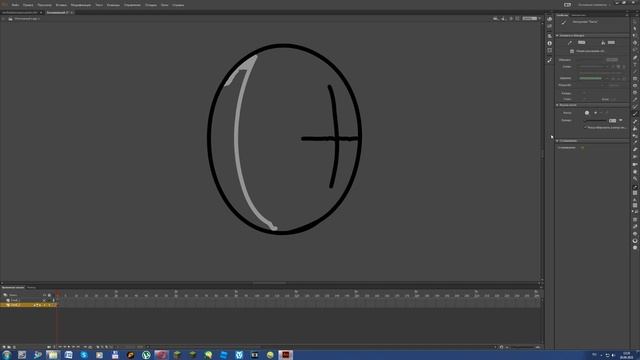Toggle lock all layers icon in timeline header
This screenshot has height=360, width=640.
click(x=49, y=295)
